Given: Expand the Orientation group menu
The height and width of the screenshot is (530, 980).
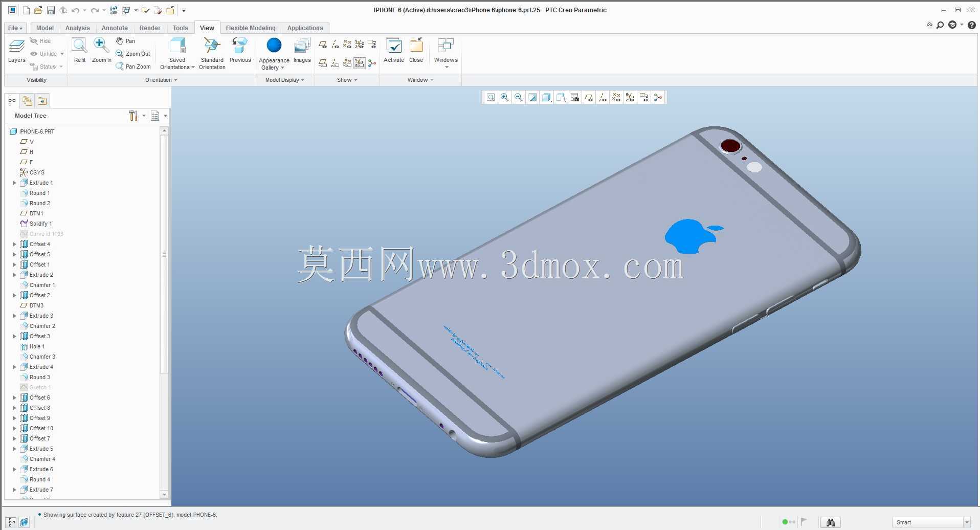Looking at the screenshot, I should coord(161,80).
